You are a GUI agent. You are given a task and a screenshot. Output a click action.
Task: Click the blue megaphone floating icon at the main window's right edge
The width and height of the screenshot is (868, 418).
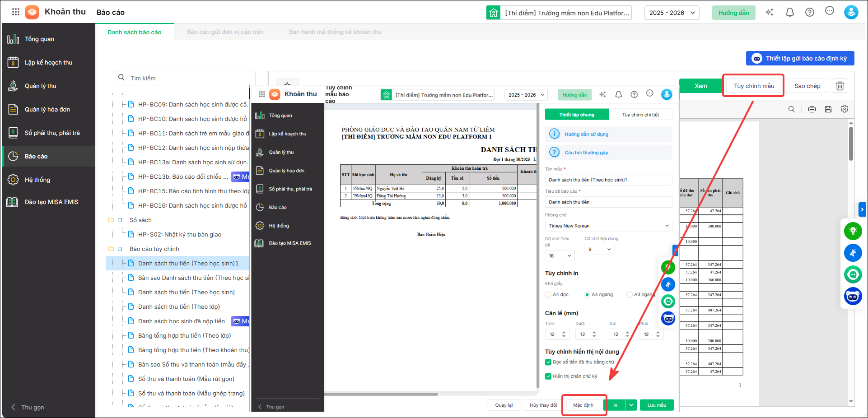pyautogui.click(x=853, y=253)
